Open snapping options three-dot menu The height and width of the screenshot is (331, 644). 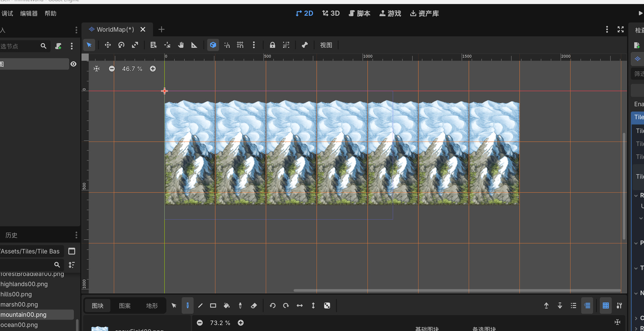coord(254,45)
